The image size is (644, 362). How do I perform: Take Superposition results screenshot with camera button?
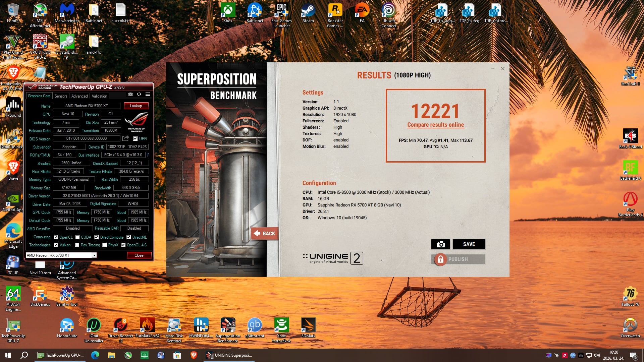440,244
